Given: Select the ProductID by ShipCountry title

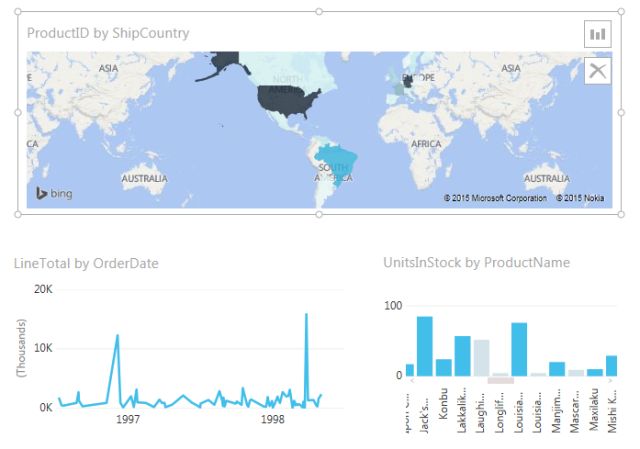Looking at the screenshot, I should (x=108, y=34).
